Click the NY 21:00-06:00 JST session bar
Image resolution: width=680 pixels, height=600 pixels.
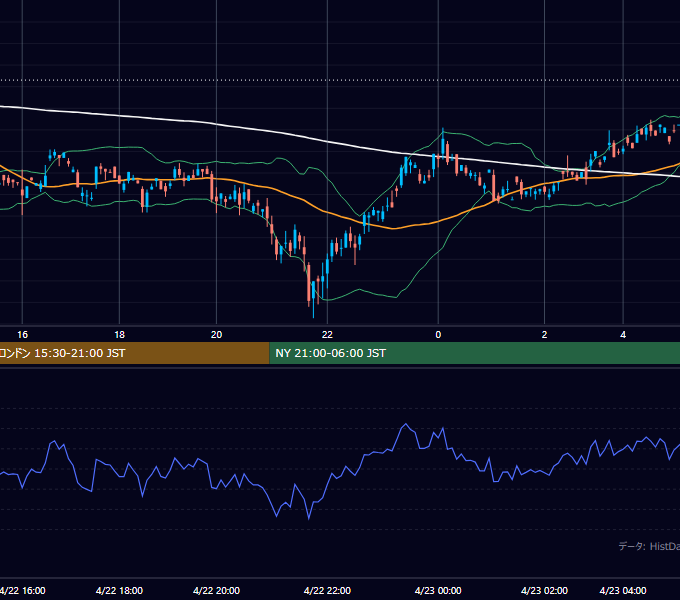(x=474, y=353)
